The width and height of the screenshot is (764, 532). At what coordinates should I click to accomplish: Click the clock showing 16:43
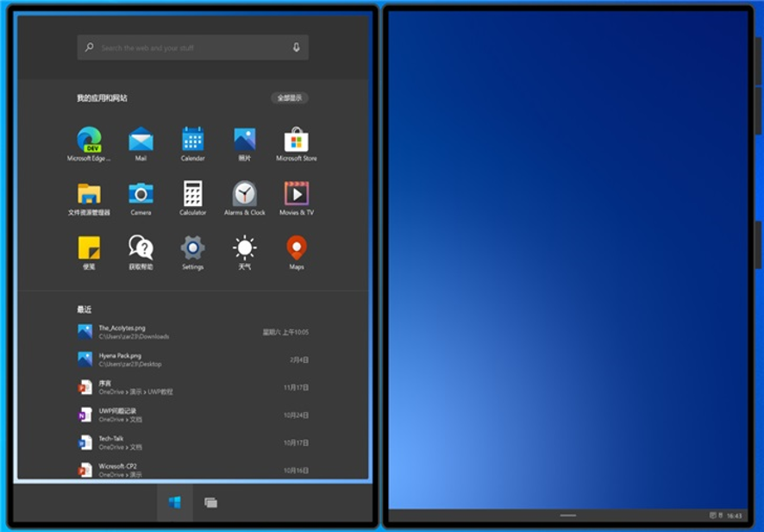pyautogui.click(x=734, y=516)
